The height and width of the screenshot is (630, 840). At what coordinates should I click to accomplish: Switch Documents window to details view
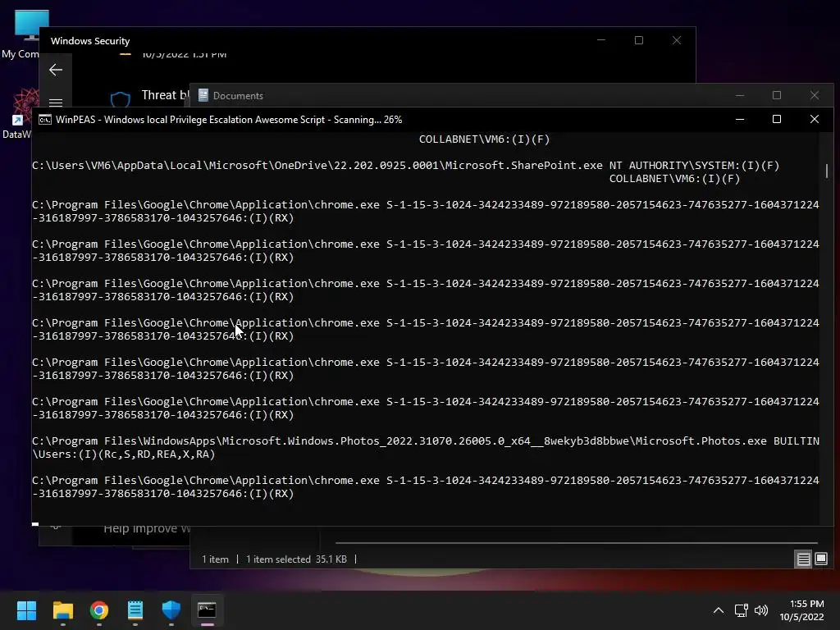click(803, 559)
